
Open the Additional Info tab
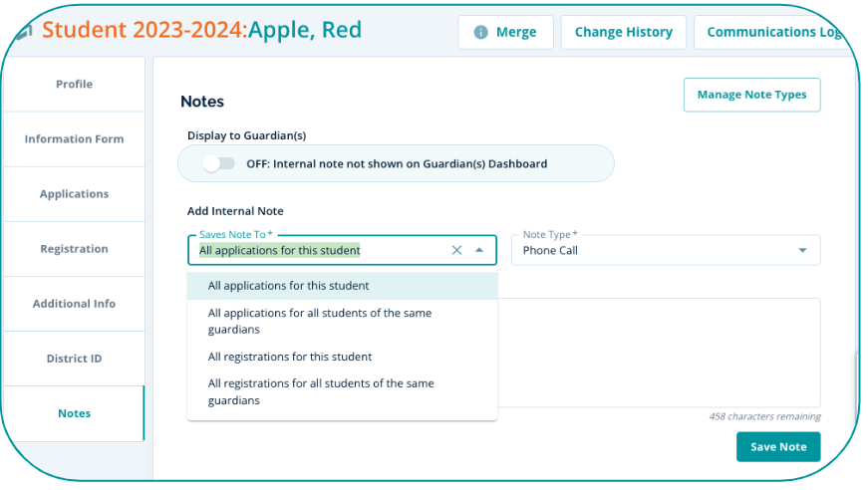click(74, 304)
